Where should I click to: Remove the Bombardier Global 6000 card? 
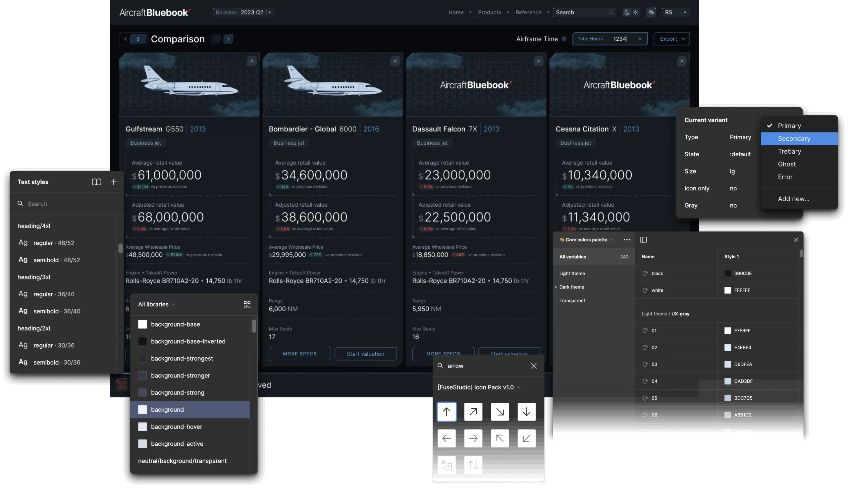(x=395, y=61)
